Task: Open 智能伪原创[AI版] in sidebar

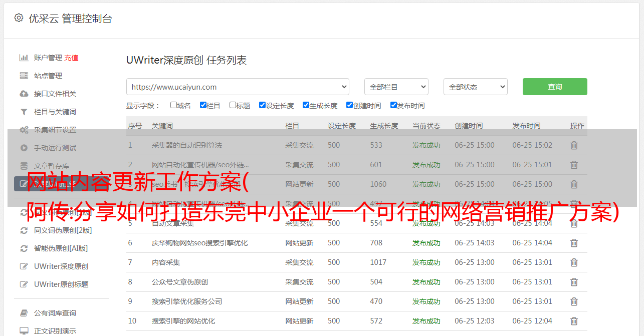Action: coord(61,248)
